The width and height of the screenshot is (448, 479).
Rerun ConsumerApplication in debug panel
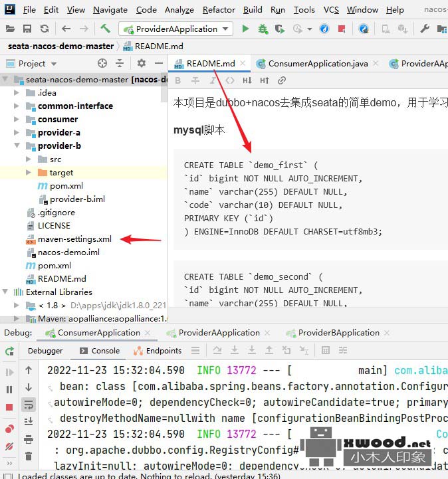coord(10,351)
